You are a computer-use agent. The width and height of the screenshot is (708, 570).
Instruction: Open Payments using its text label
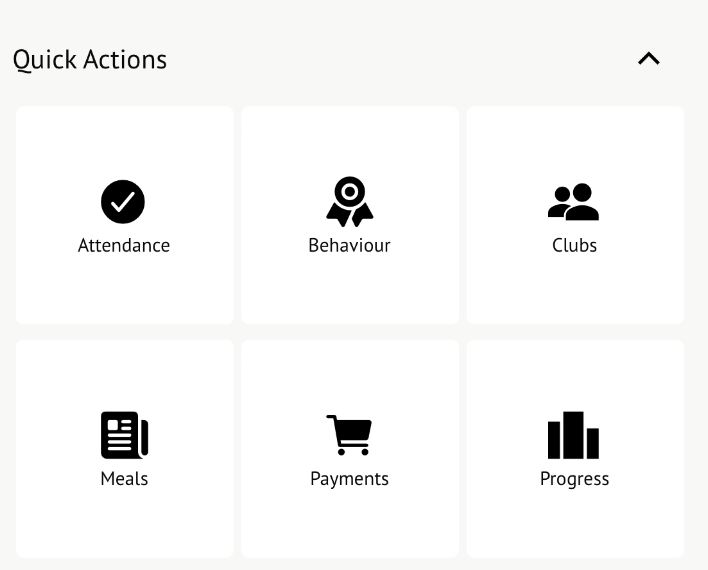[x=349, y=479]
